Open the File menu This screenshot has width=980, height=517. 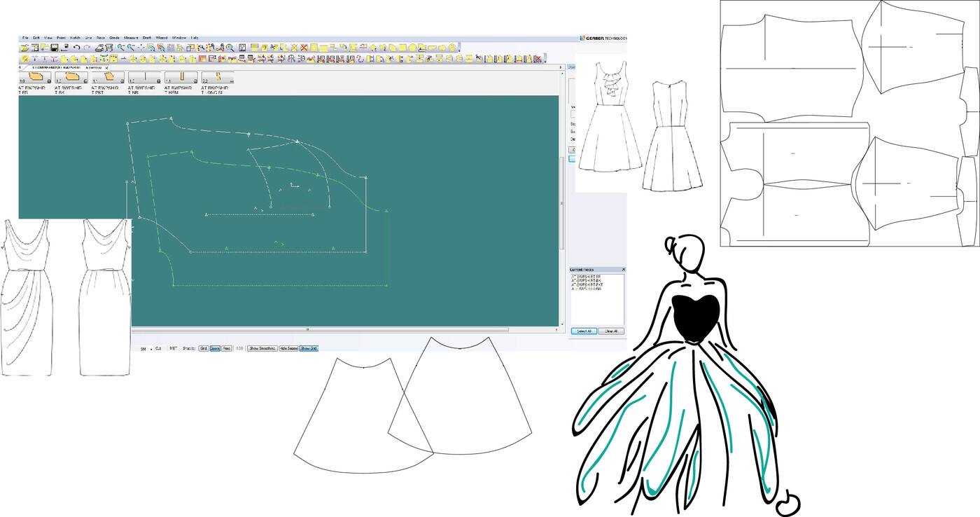[25, 38]
